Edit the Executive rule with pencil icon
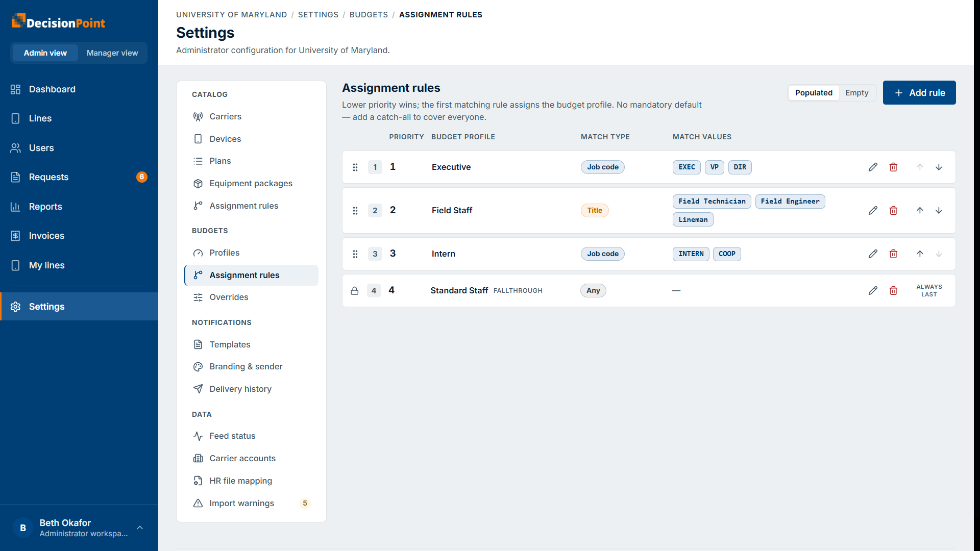The image size is (980, 551). pyautogui.click(x=873, y=167)
